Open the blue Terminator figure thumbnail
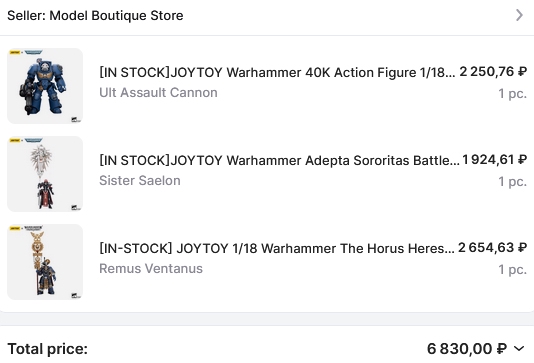This screenshot has width=534, height=363. [x=45, y=86]
